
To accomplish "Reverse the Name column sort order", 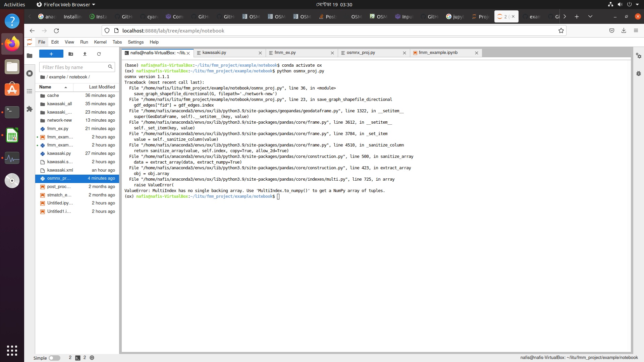I will pos(46,87).
